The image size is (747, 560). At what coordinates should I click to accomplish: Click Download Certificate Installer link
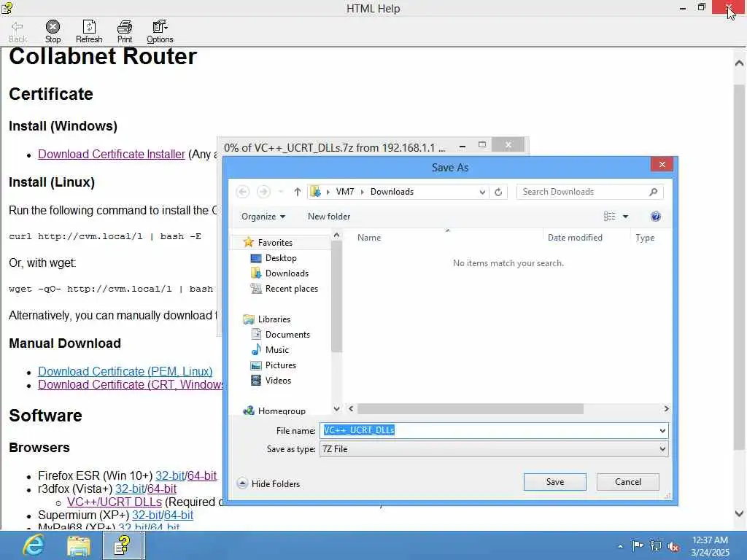(112, 155)
